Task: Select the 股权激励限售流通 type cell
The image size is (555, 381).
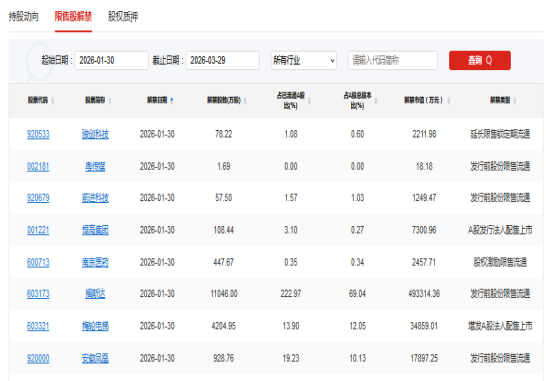Action: (x=500, y=262)
